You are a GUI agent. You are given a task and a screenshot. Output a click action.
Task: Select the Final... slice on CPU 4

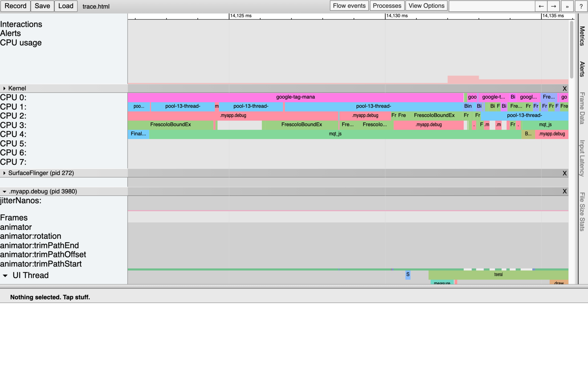138,134
